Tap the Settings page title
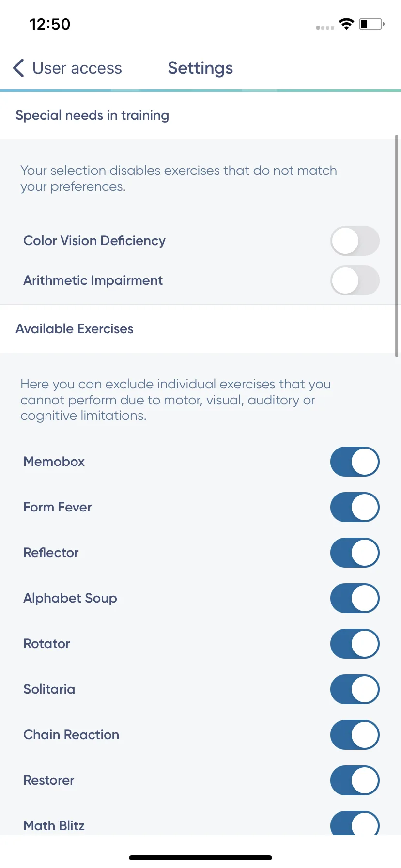This screenshot has height=868, width=401. (200, 68)
